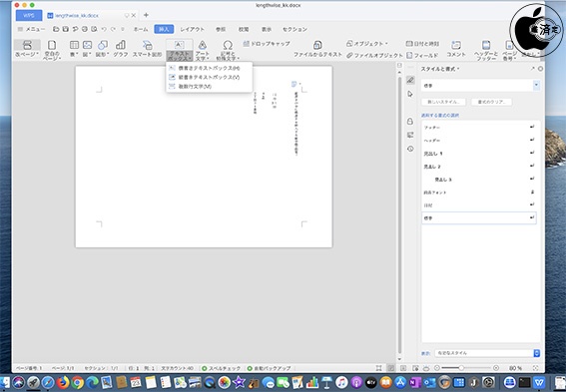
Task: Open the 表示 style filter dropdown at pane bottom
Action: pyautogui.click(x=487, y=353)
